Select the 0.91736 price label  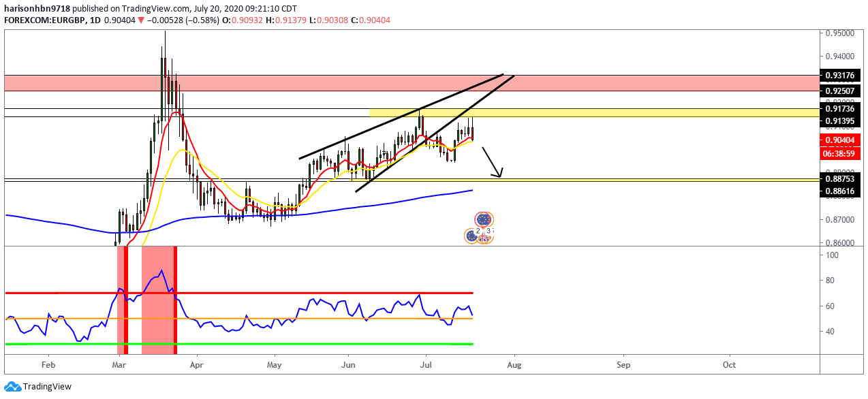[x=839, y=108]
